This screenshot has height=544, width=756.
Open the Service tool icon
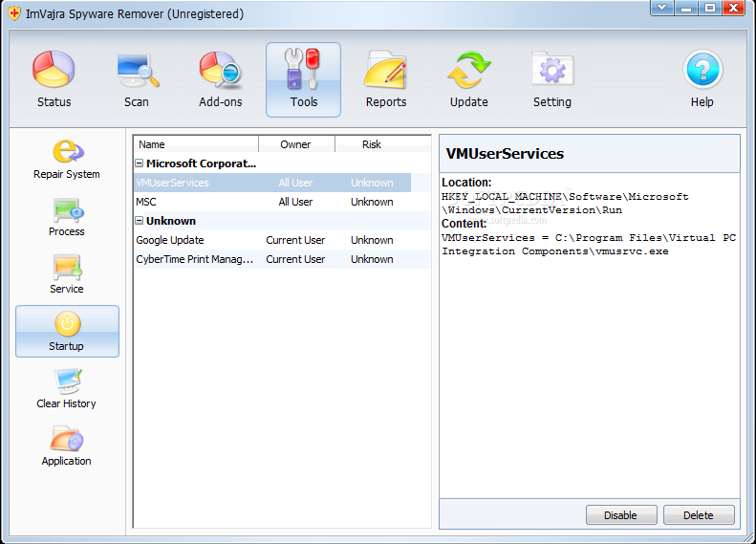point(68,267)
